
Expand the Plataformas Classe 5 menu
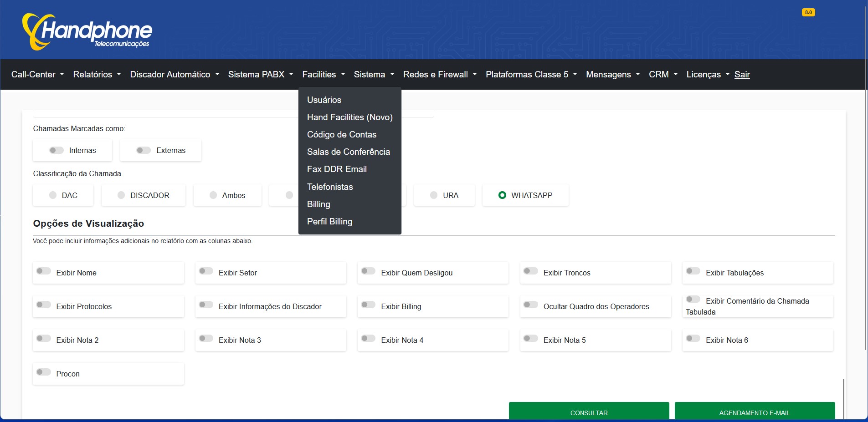pyautogui.click(x=531, y=74)
